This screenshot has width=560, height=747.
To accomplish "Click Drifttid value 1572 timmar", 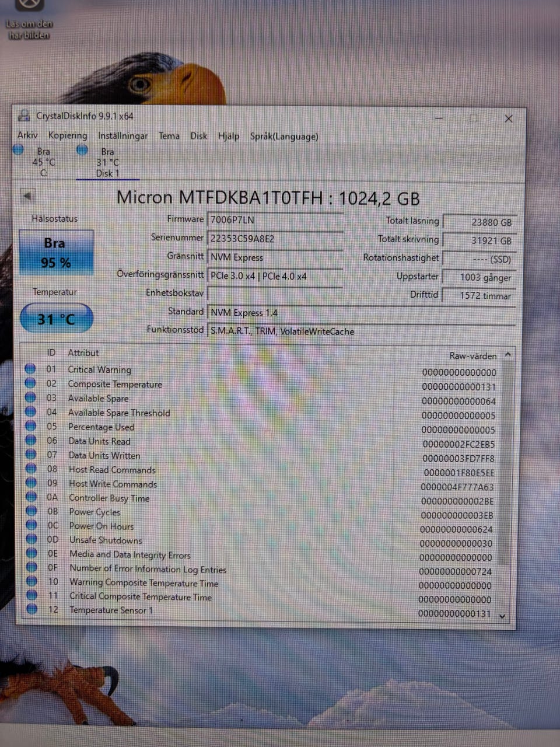I will tap(480, 296).
